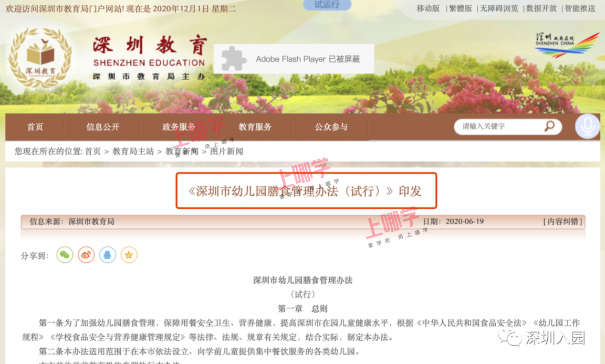Activate the microphone voice search icon
The image size is (605, 364).
[x=587, y=126]
